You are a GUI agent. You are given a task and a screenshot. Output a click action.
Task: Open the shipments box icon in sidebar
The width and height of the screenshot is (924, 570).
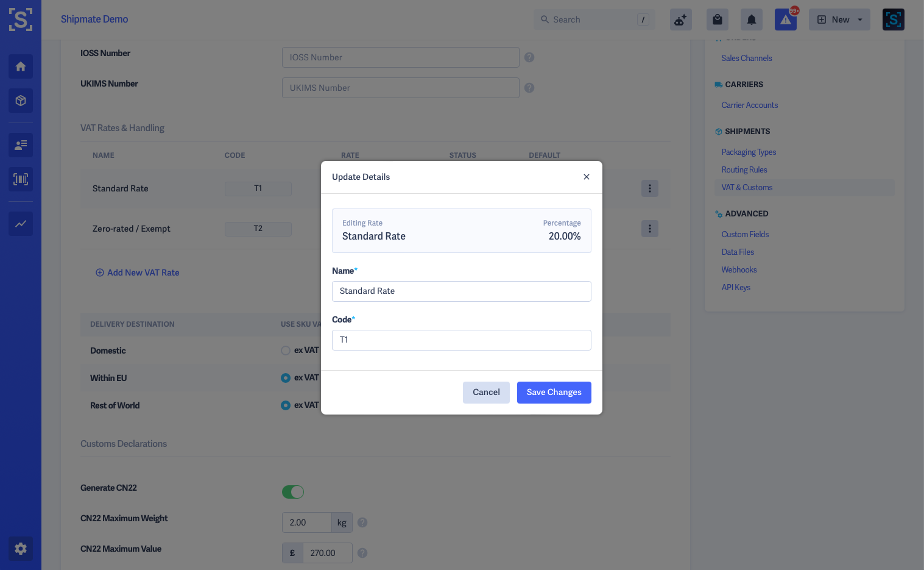tap(21, 101)
